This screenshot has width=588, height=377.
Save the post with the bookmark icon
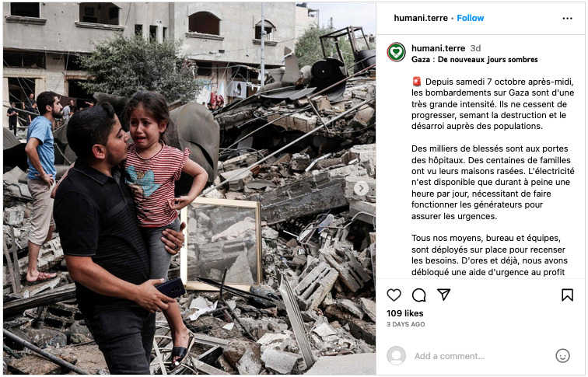pos(567,295)
